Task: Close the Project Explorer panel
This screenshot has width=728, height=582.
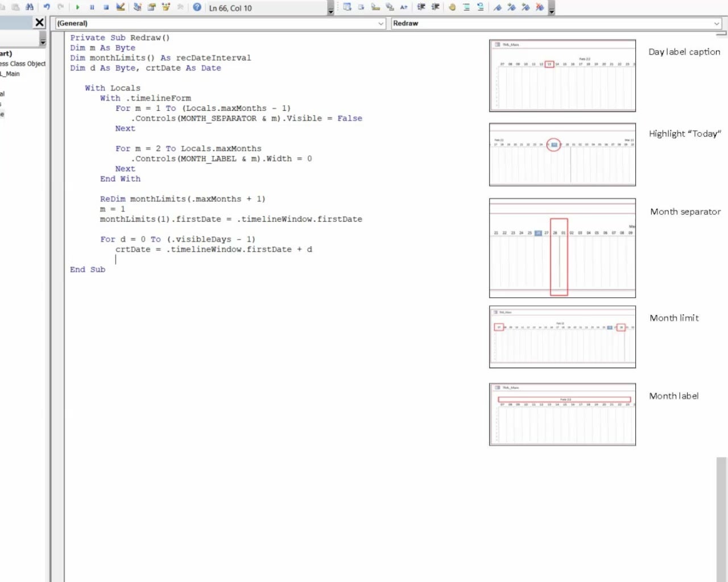Action: coord(39,22)
